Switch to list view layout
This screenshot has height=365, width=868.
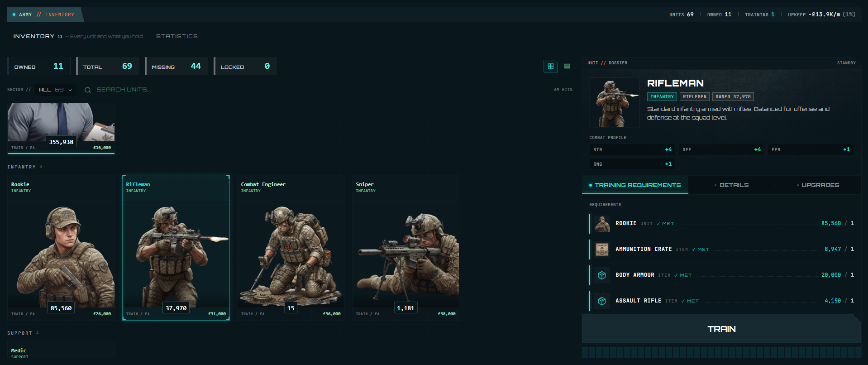point(567,66)
